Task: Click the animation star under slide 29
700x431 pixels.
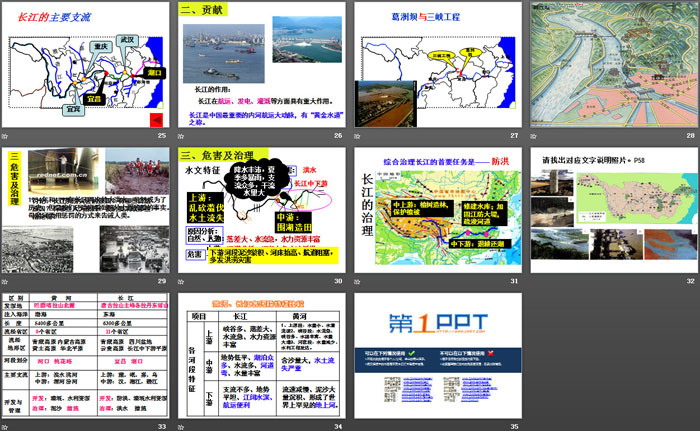Action: tap(7, 281)
